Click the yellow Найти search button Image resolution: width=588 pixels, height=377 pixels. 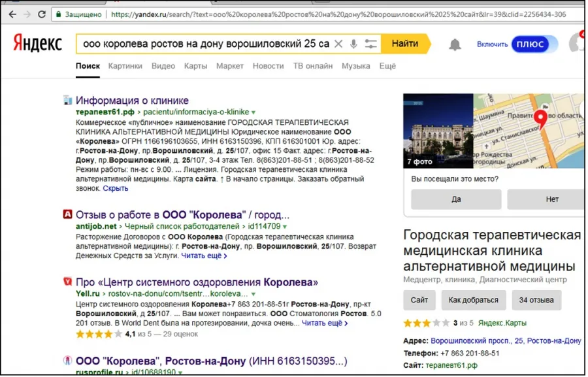(x=405, y=44)
